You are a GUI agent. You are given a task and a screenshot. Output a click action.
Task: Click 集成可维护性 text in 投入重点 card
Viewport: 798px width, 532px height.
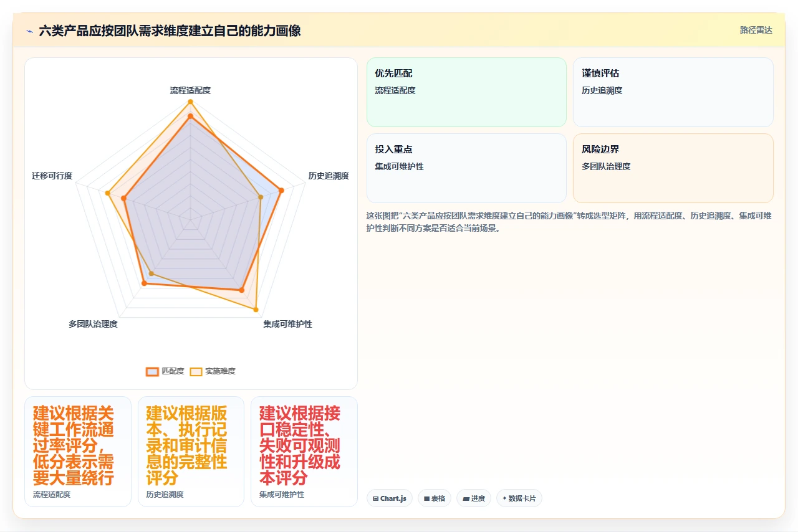click(399, 166)
